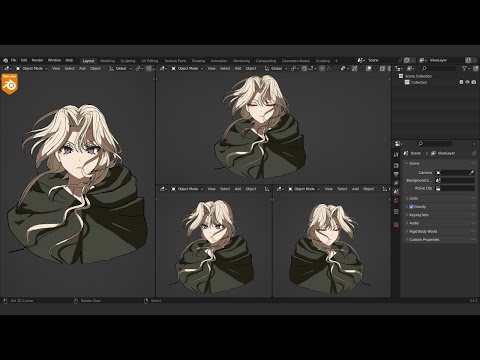Open the Help menu
This screenshot has width=480, height=360.
pyautogui.click(x=69, y=60)
